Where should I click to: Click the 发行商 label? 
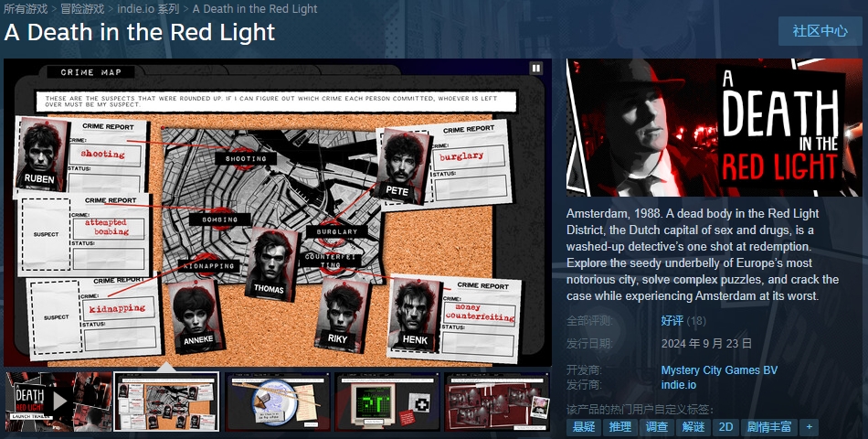coord(584,385)
